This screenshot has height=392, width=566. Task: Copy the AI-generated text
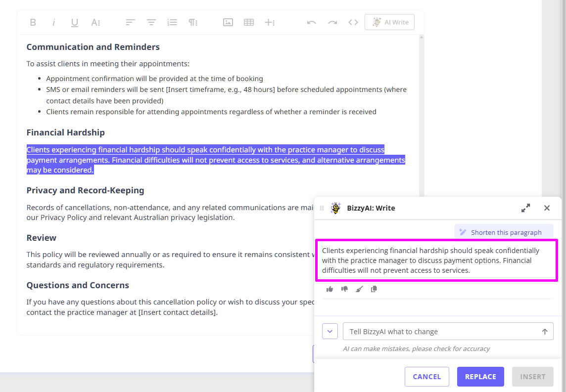(x=374, y=289)
